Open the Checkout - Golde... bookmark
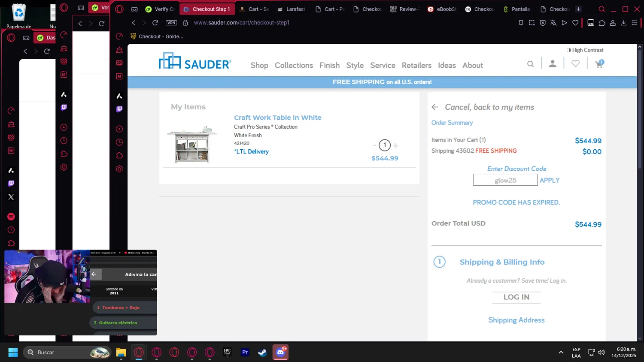644x362 pixels. coord(157,36)
